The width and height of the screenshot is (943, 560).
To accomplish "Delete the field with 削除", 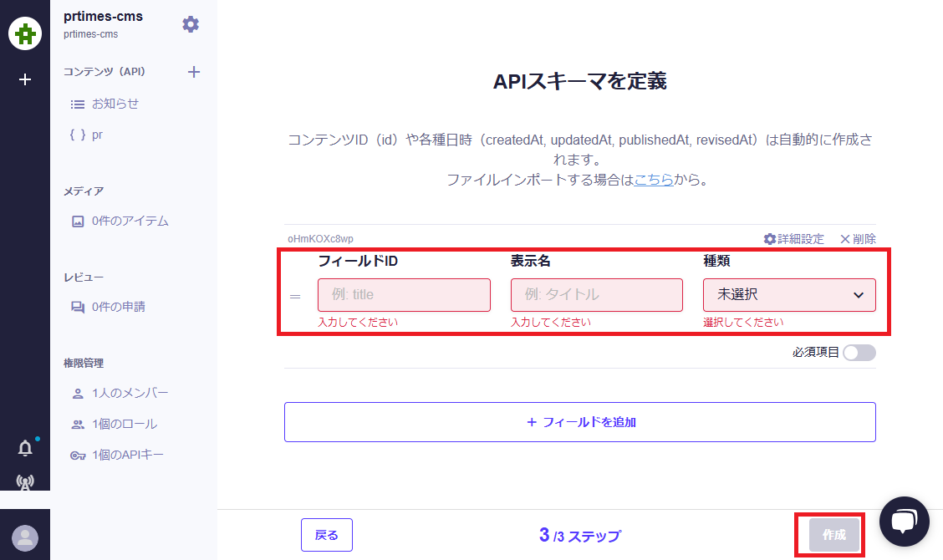I will click(x=859, y=239).
